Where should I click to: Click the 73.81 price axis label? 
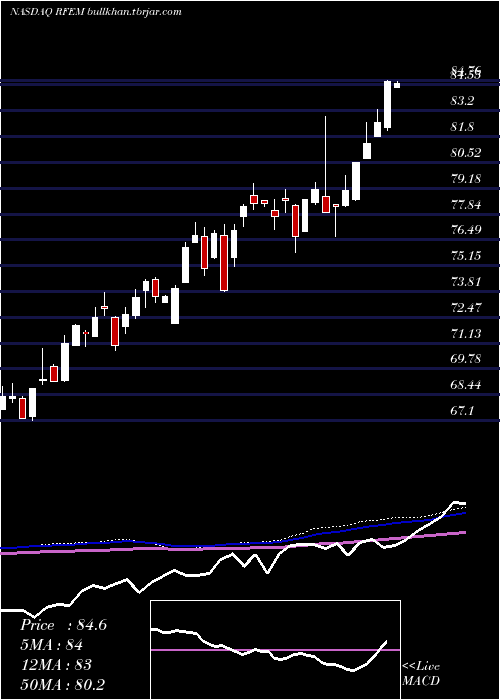[466, 282]
